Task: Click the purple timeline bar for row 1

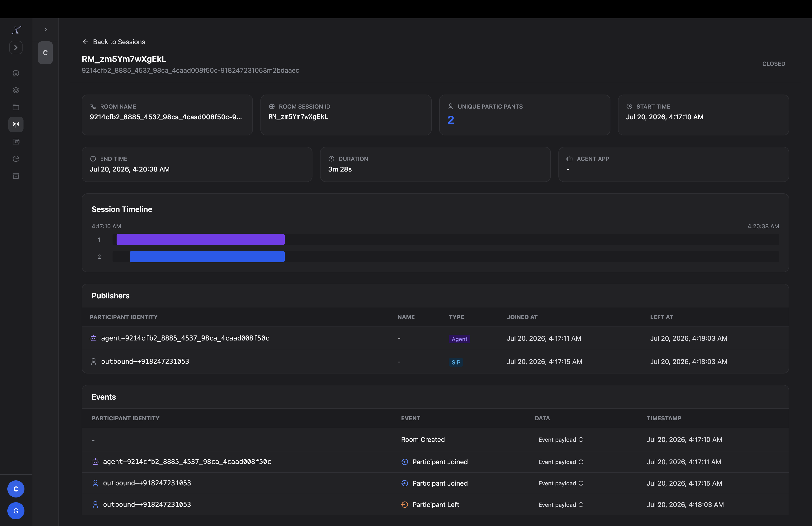Action: click(200, 239)
